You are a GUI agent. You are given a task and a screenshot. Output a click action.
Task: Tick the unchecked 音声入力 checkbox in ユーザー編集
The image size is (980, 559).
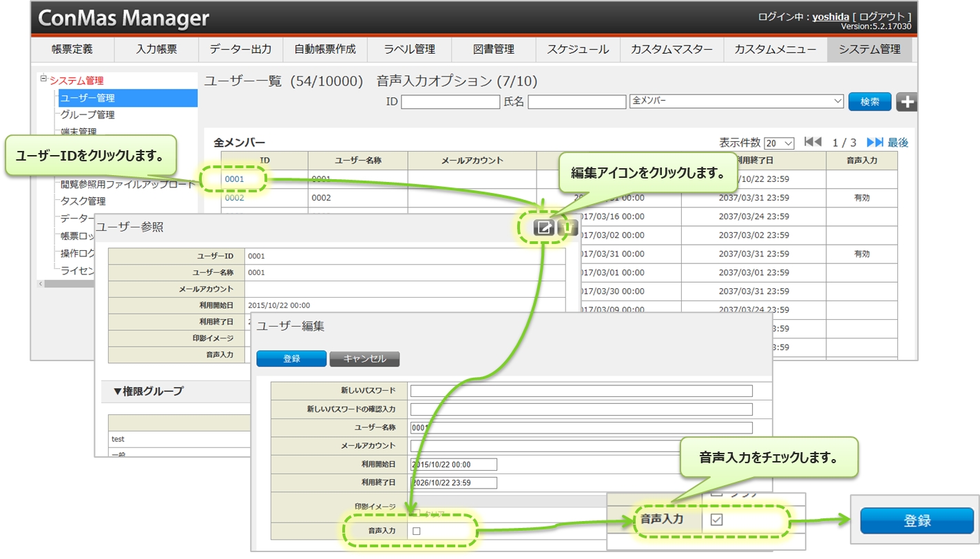pyautogui.click(x=416, y=531)
